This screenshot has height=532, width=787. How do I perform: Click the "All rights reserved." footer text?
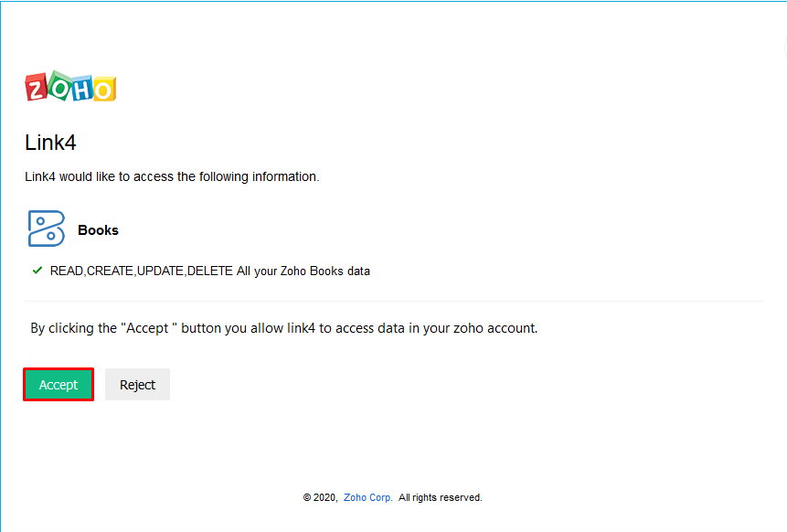[441, 497]
